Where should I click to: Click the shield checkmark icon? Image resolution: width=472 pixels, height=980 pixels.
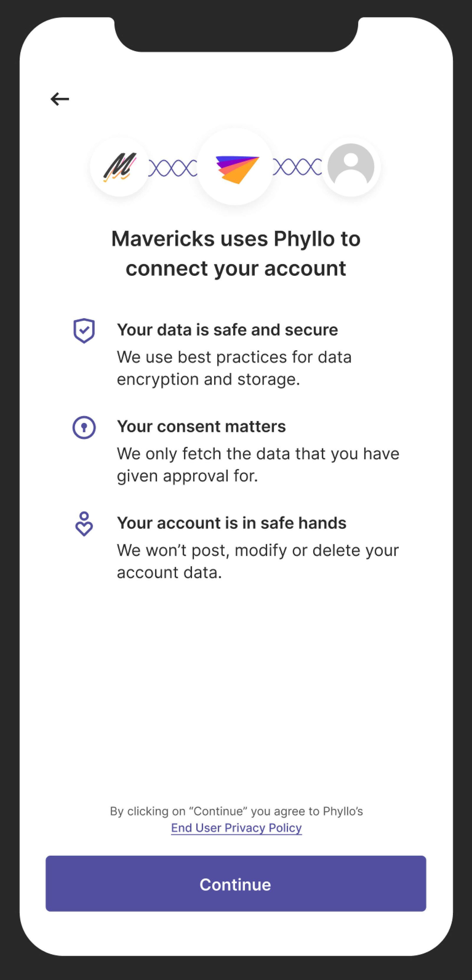[84, 331]
